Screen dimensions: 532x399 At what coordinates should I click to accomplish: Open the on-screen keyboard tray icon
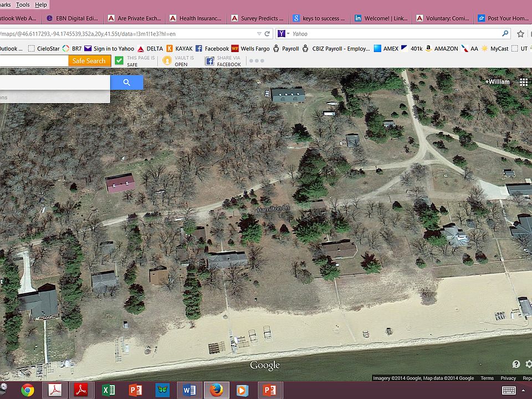(x=509, y=390)
